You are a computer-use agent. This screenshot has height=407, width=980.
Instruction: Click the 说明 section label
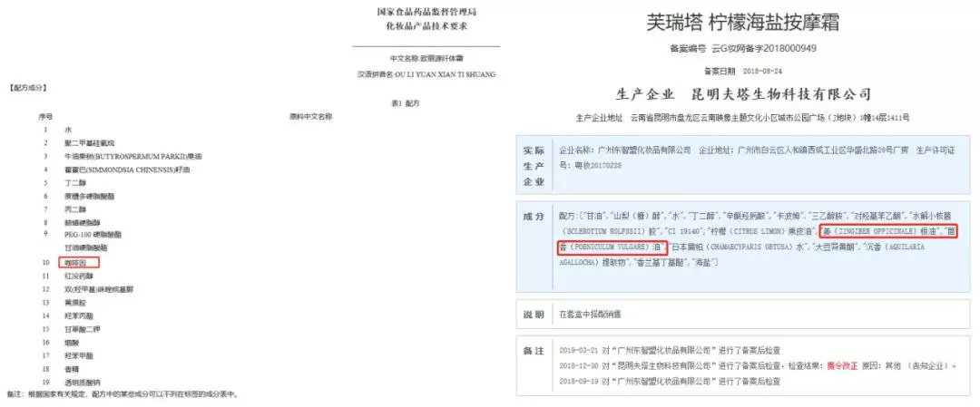pyautogui.click(x=534, y=314)
